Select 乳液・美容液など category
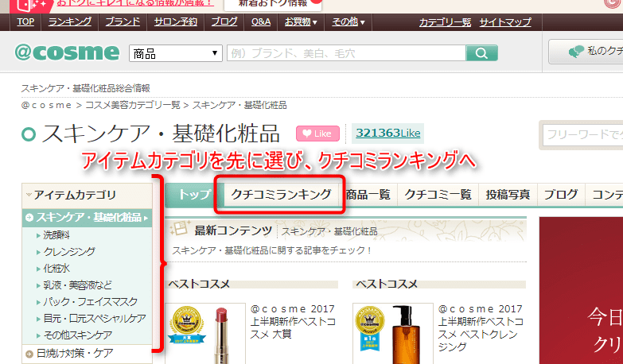 pyautogui.click(x=77, y=285)
